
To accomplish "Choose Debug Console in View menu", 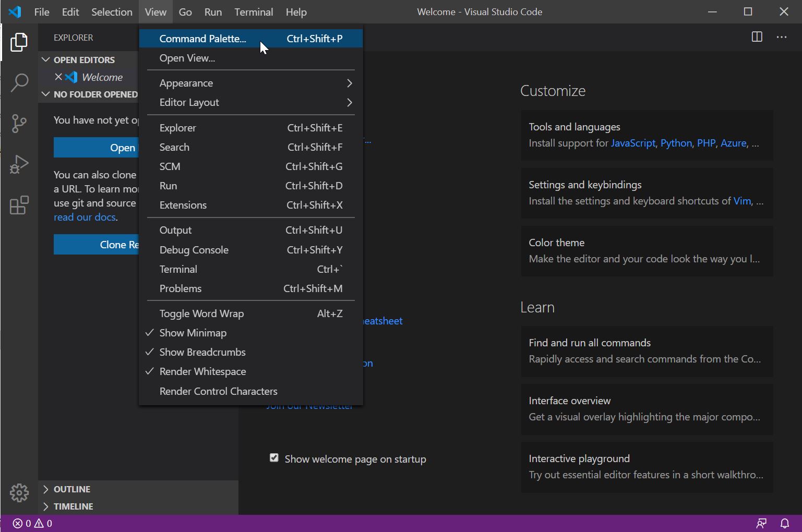I will (x=251, y=250).
